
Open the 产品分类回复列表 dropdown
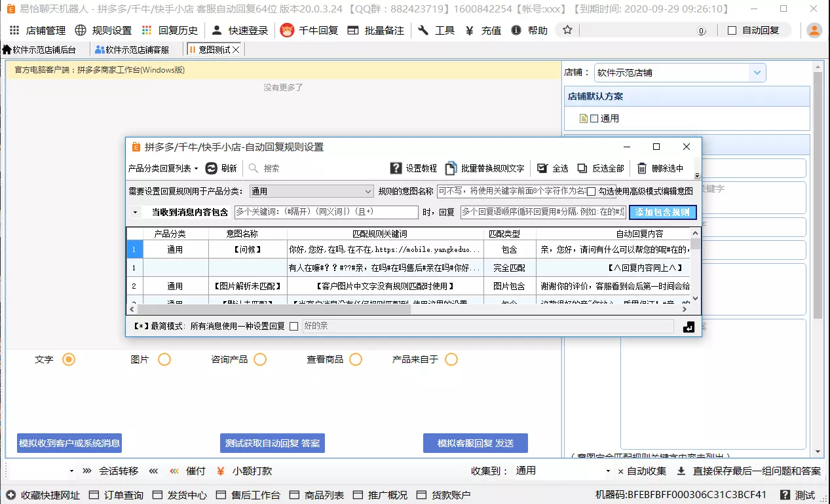[163, 168]
